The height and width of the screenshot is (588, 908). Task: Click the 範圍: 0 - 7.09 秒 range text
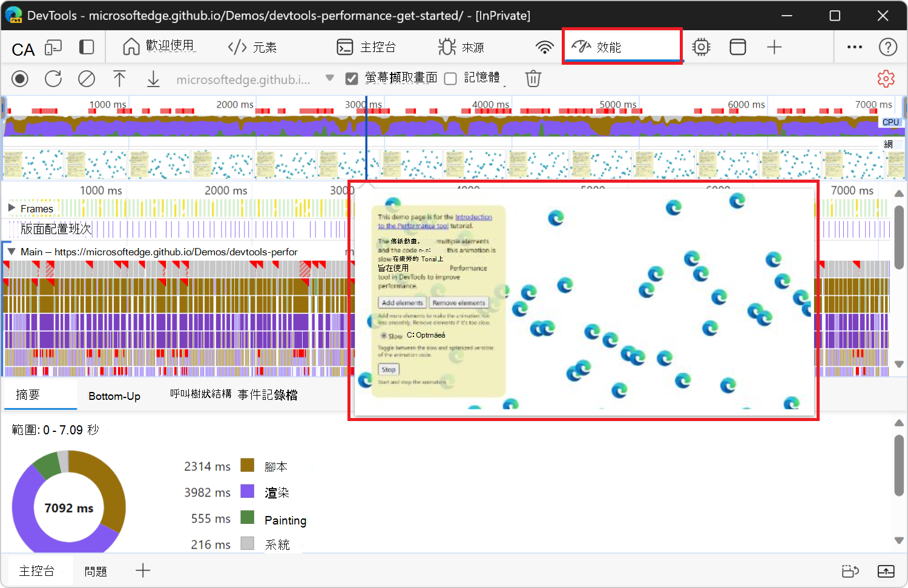[55, 430]
